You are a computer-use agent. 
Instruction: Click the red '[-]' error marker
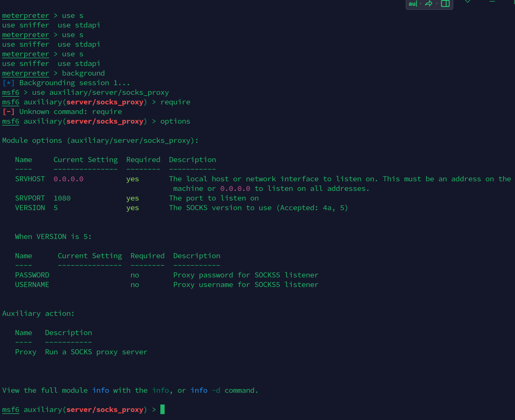coord(8,112)
